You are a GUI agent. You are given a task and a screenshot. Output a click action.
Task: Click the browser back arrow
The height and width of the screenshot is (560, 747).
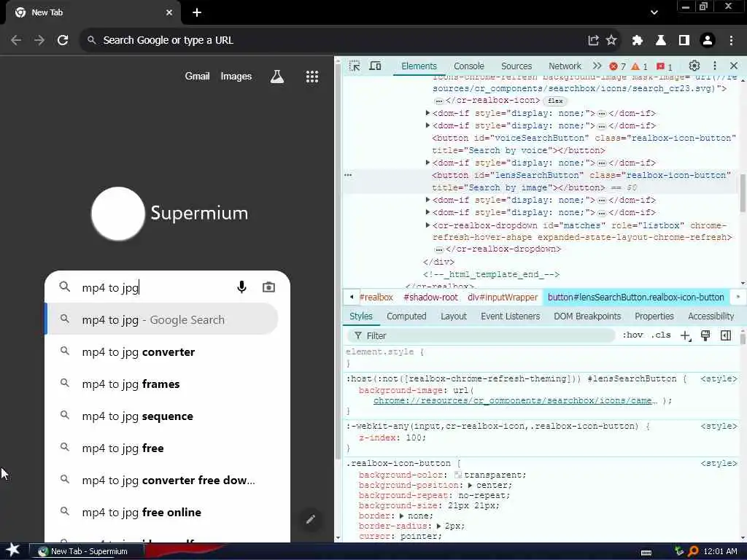pyautogui.click(x=16, y=41)
